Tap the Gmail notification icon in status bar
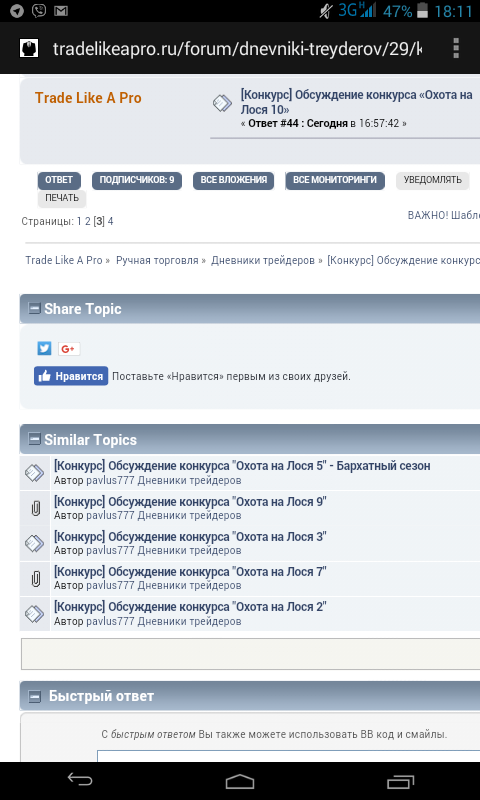Image resolution: width=480 pixels, height=800 pixels. point(61,11)
